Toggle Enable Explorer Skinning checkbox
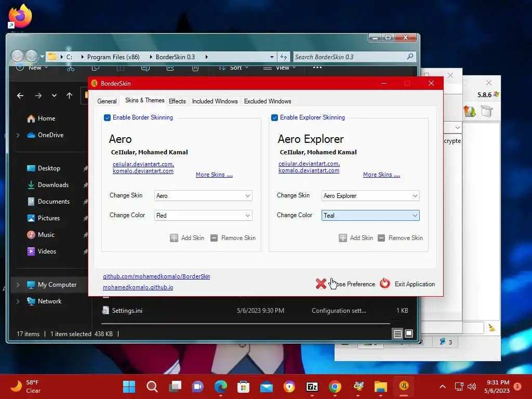Viewport: 532px width, 399px height. 274,118
